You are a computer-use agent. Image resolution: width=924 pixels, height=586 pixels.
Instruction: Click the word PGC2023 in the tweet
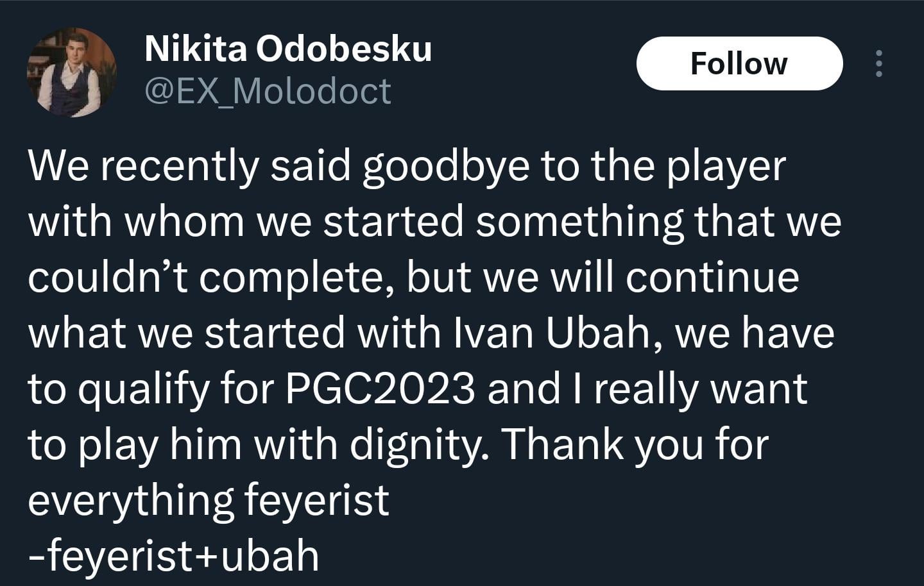click(x=380, y=389)
